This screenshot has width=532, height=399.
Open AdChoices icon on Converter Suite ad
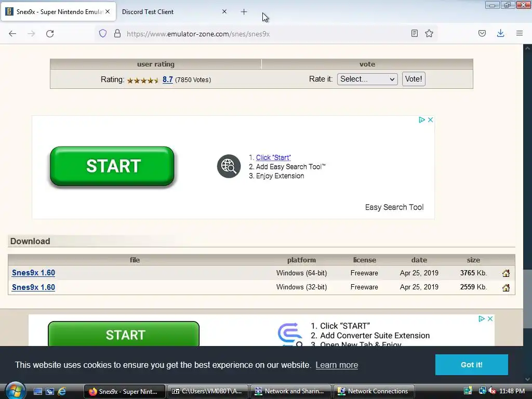482,318
